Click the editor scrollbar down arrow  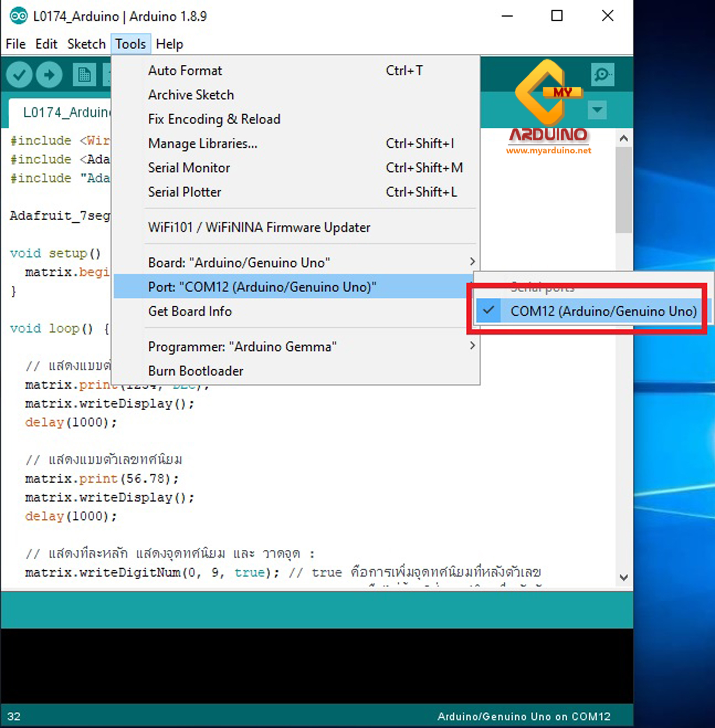pyautogui.click(x=623, y=577)
